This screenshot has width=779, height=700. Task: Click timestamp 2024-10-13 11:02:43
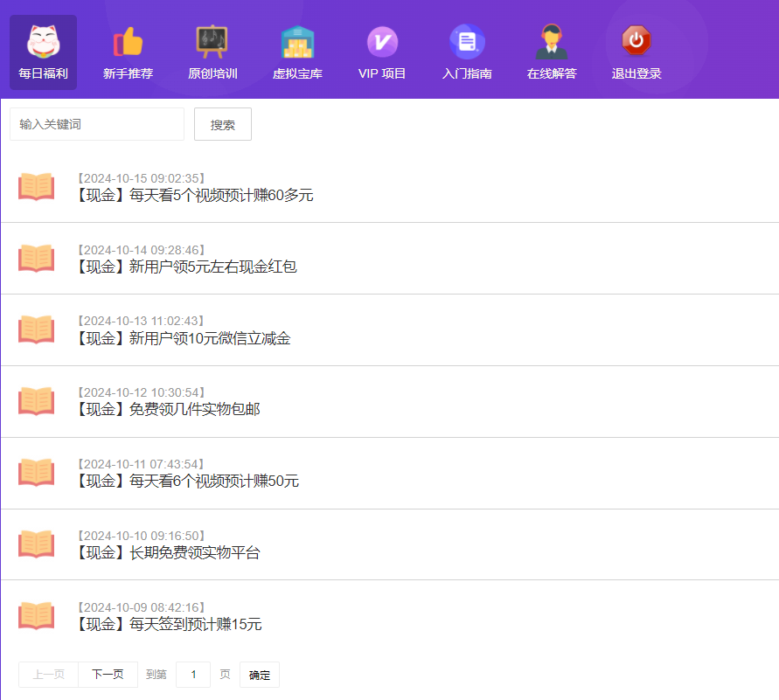(x=141, y=321)
